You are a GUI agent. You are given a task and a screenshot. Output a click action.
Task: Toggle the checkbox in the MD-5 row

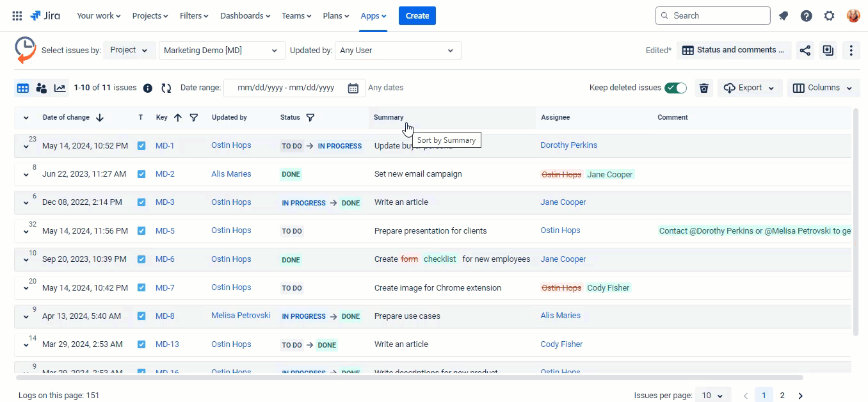click(141, 231)
